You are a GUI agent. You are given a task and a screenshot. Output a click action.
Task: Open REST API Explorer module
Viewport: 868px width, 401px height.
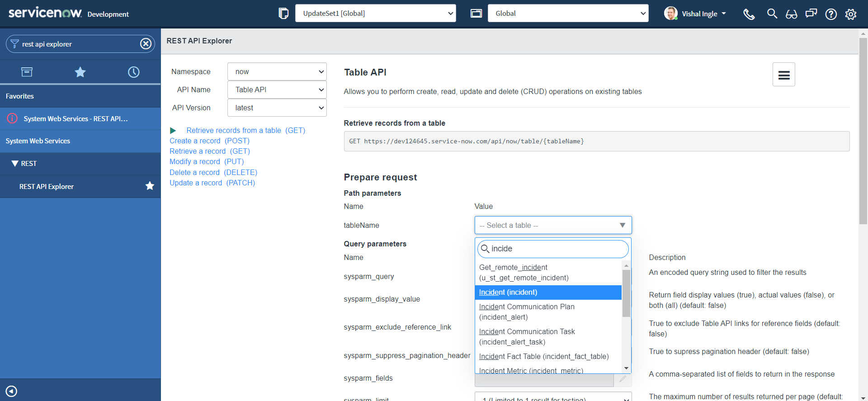click(80, 186)
